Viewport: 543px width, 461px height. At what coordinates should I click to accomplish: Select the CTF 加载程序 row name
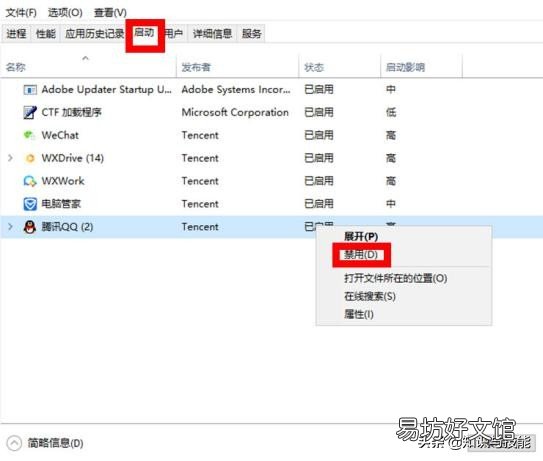click(72, 113)
